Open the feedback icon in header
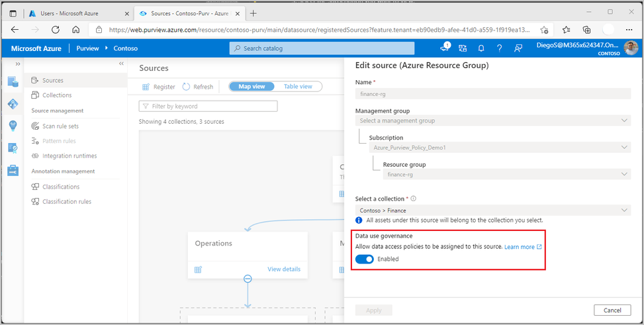Viewport: 644px width, 325px height. (518, 48)
